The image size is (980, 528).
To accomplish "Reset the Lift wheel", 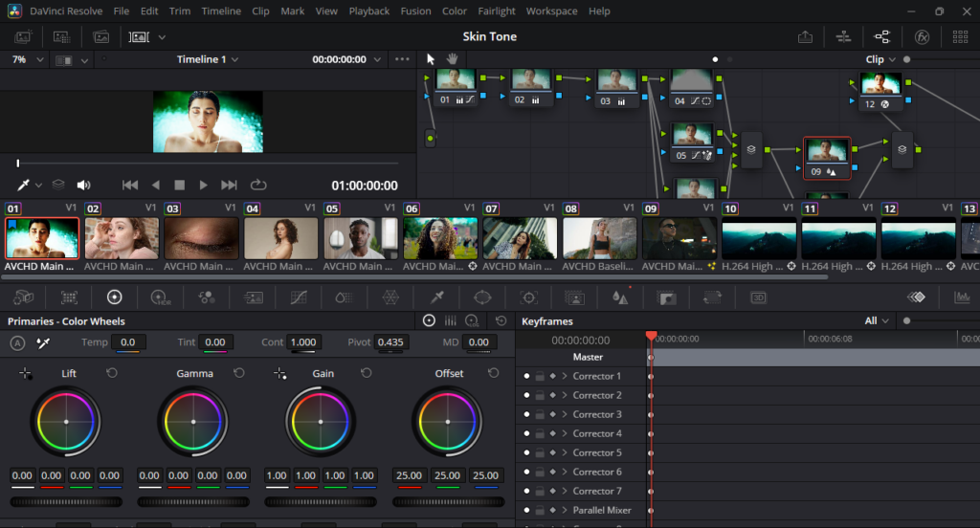I will point(112,373).
